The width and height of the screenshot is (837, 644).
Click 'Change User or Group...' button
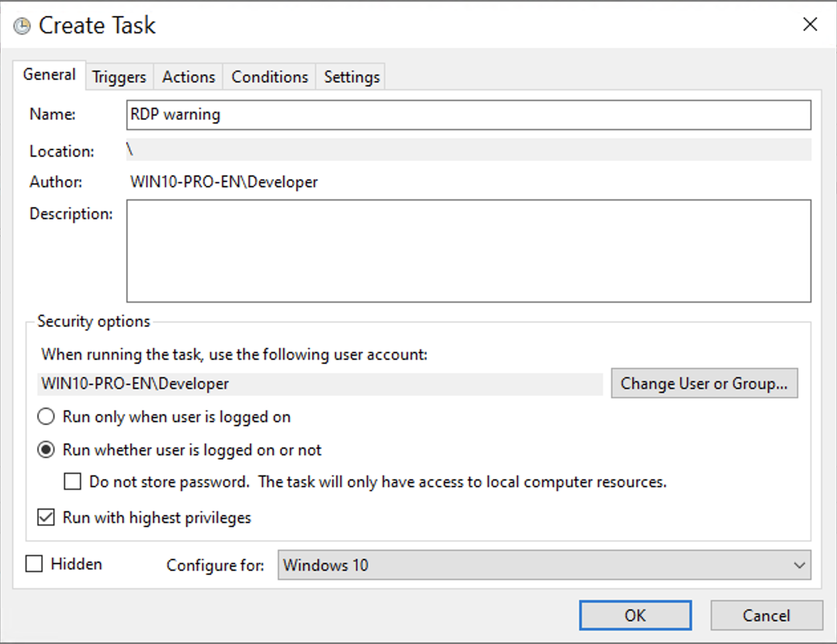coord(704,383)
